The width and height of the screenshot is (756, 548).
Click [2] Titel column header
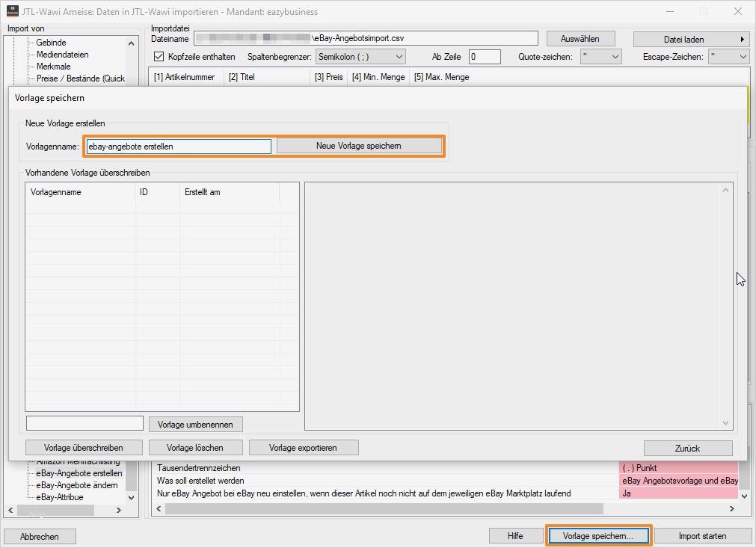coord(267,77)
